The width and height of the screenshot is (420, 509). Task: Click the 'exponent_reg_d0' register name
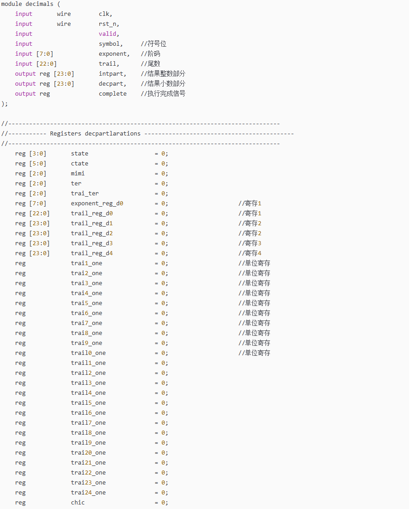coord(97,204)
